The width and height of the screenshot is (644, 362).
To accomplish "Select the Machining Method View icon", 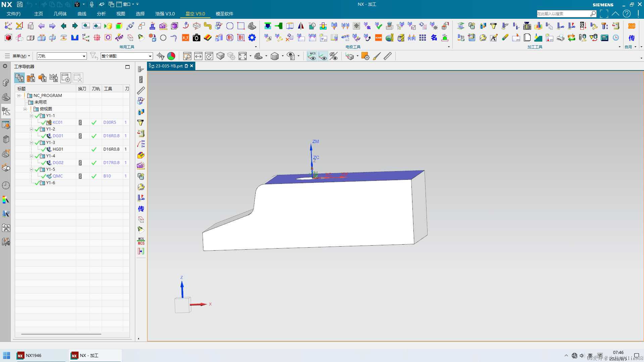I will pos(54,78).
